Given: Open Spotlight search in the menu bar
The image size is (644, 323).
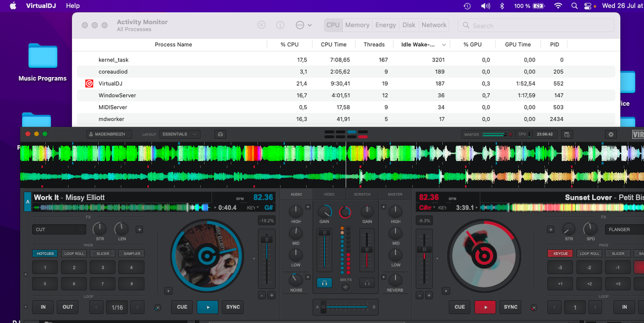Looking at the screenshot, I should [575, 6].
